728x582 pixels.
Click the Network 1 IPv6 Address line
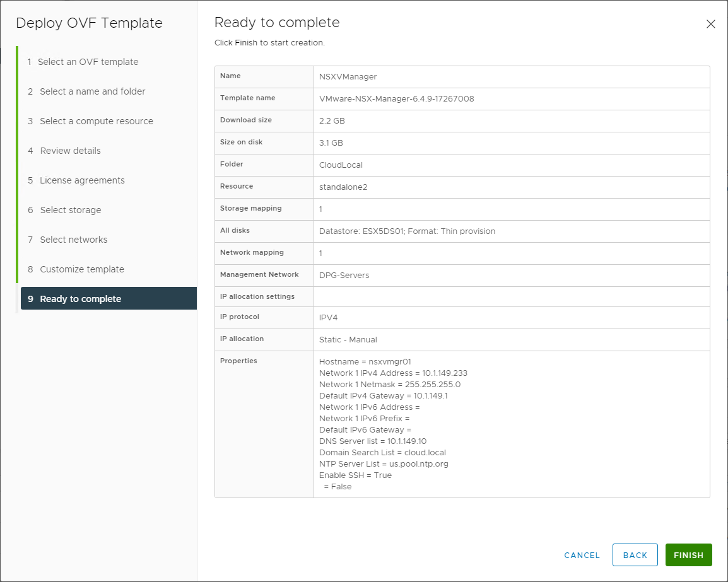coord(369,407)
